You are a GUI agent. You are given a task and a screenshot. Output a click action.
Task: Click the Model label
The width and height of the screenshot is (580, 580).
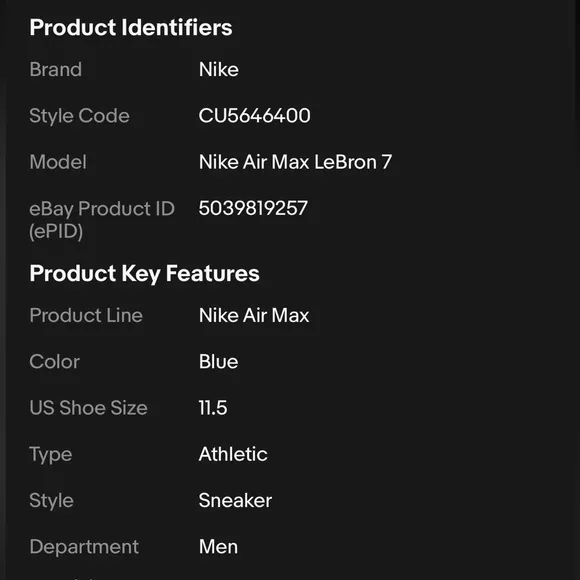pyautogui.click(x=58, y=162)
